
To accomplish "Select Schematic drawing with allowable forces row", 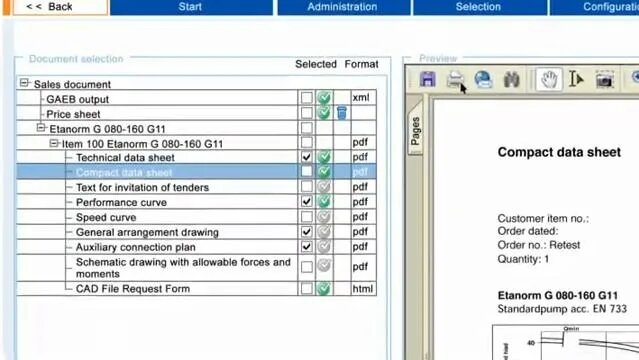I will [196, 267].
